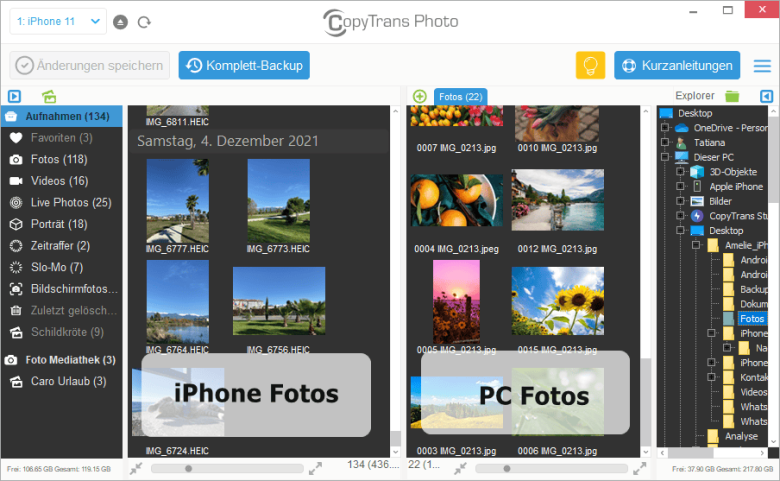Select Fotos folder in Explorer tree
Image resolution: width=780 pixels, height=481 pixels.
752,319
